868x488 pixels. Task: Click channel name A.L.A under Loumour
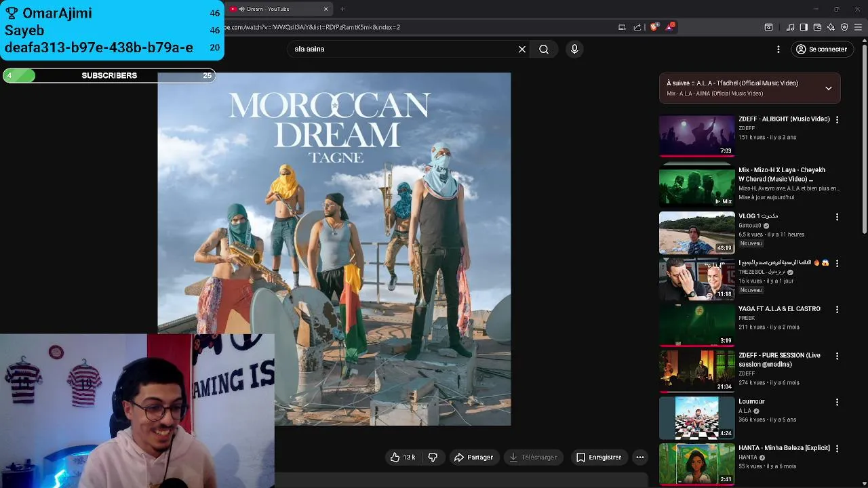point(745,411)
